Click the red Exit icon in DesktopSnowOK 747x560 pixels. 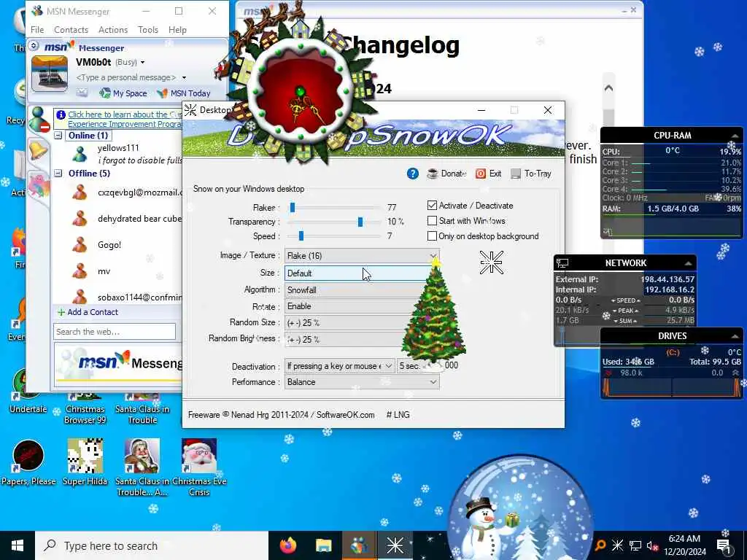coord(481,174)
